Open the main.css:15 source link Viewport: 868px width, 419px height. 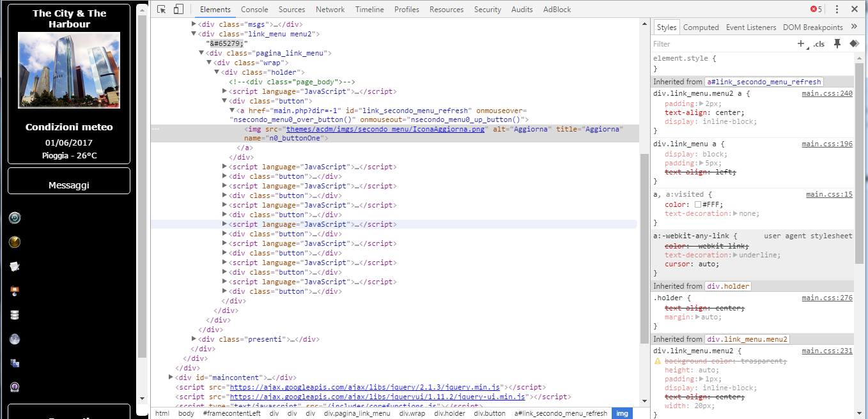[829, 194]
